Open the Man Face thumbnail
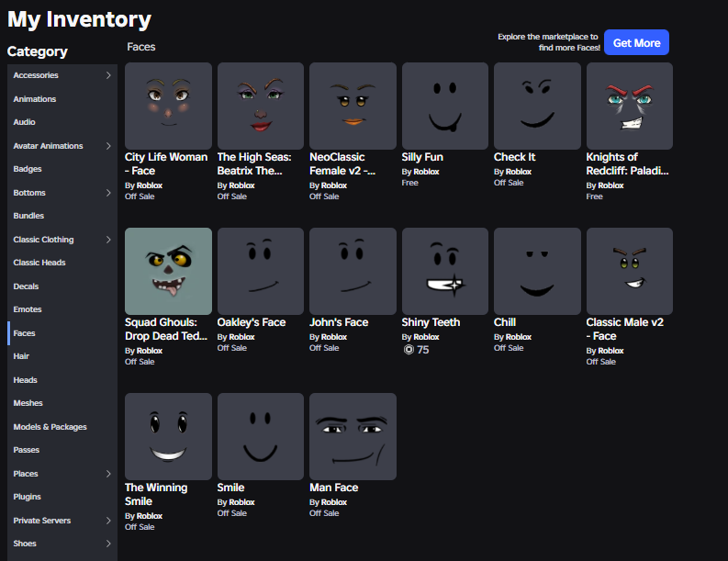Image resolution: width=728 pixels, height=561 pixels. pyautogui.click(x=353, y=436)
